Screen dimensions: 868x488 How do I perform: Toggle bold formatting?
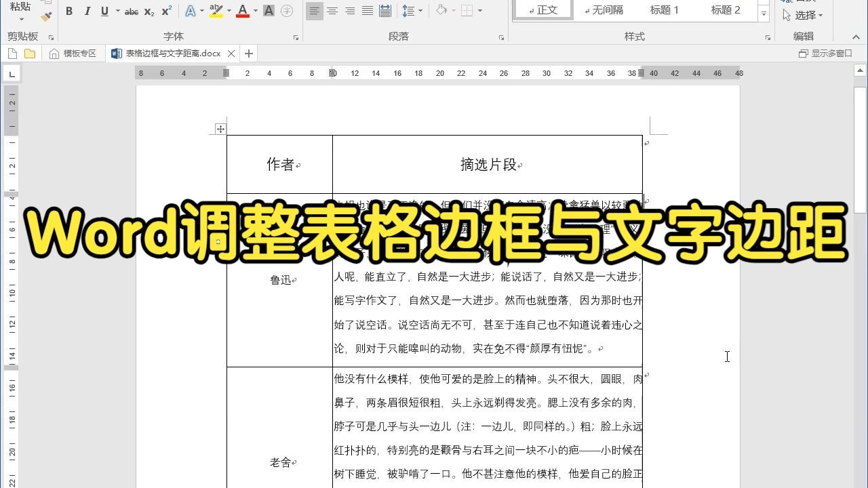[x=68, y=11]
